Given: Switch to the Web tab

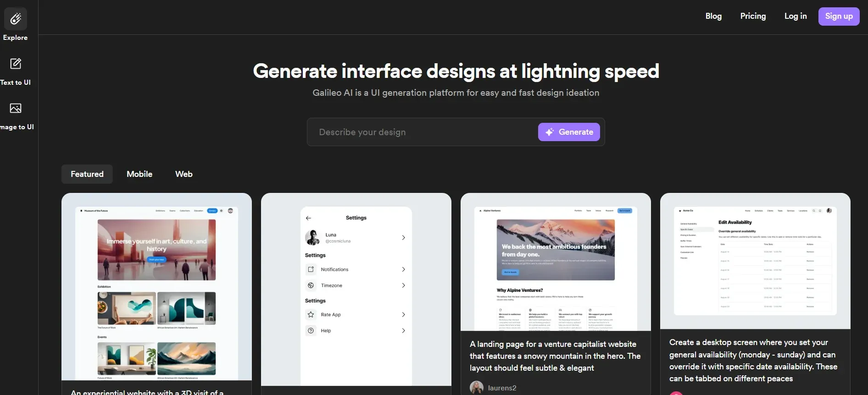Looking at the screenshot, I should 184,174.
